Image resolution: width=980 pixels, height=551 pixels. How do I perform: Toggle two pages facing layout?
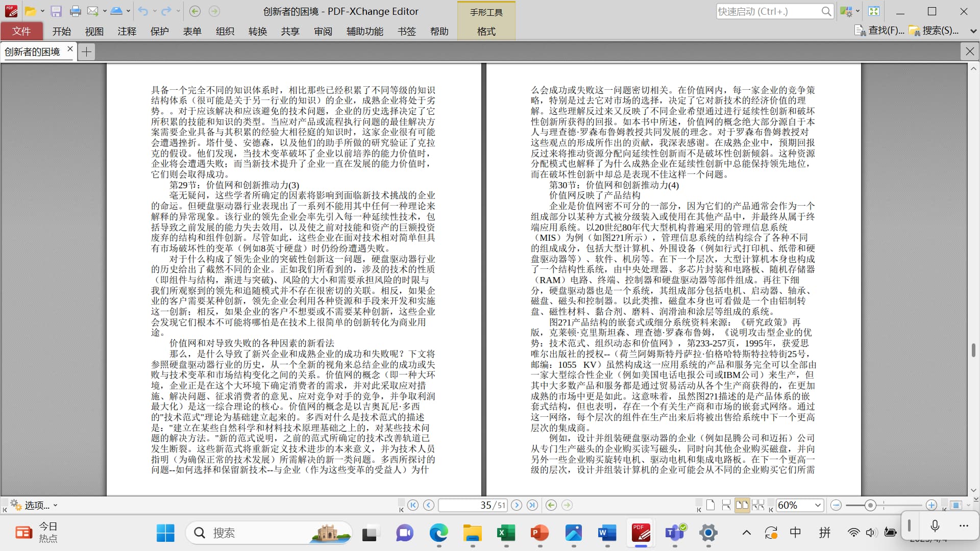coord(742,505)
